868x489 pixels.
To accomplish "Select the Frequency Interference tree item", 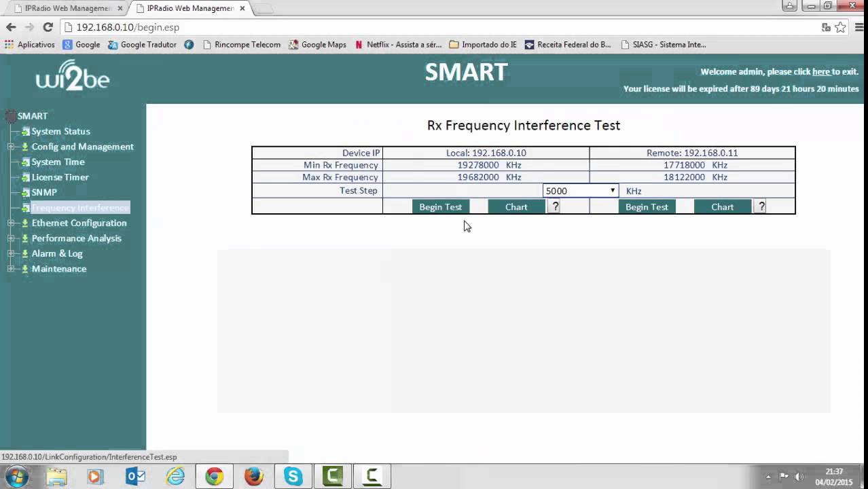I will coord(80,208).
